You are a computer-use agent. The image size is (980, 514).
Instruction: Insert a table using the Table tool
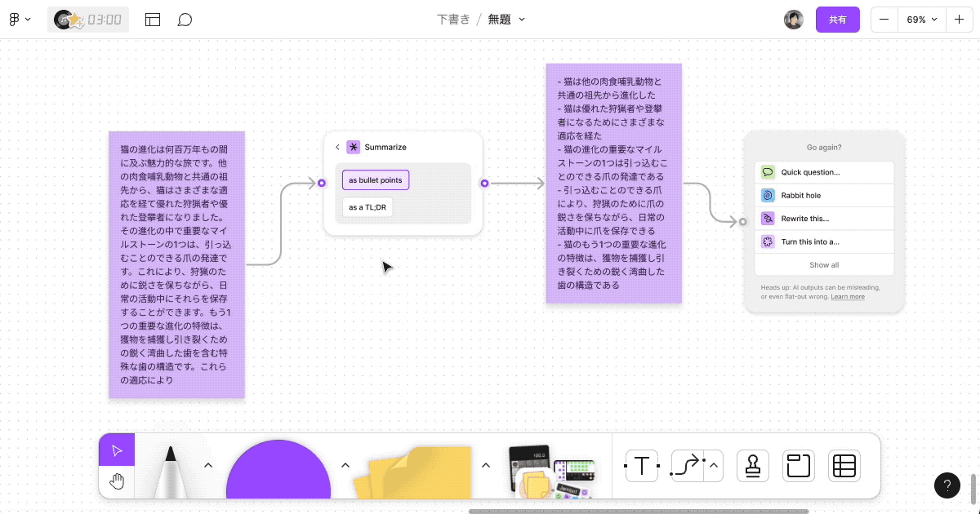(x=844, y=466)
